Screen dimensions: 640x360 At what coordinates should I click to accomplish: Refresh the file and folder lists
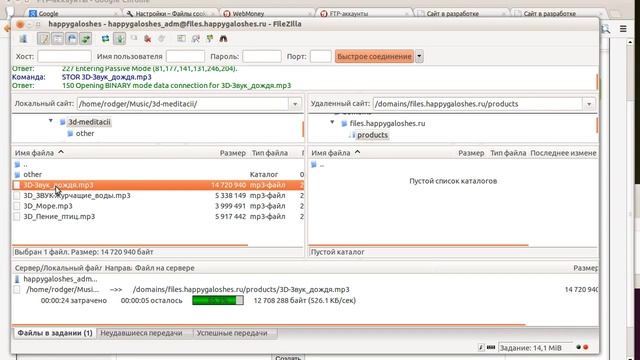pyautogui.click(x=105, y=39)
